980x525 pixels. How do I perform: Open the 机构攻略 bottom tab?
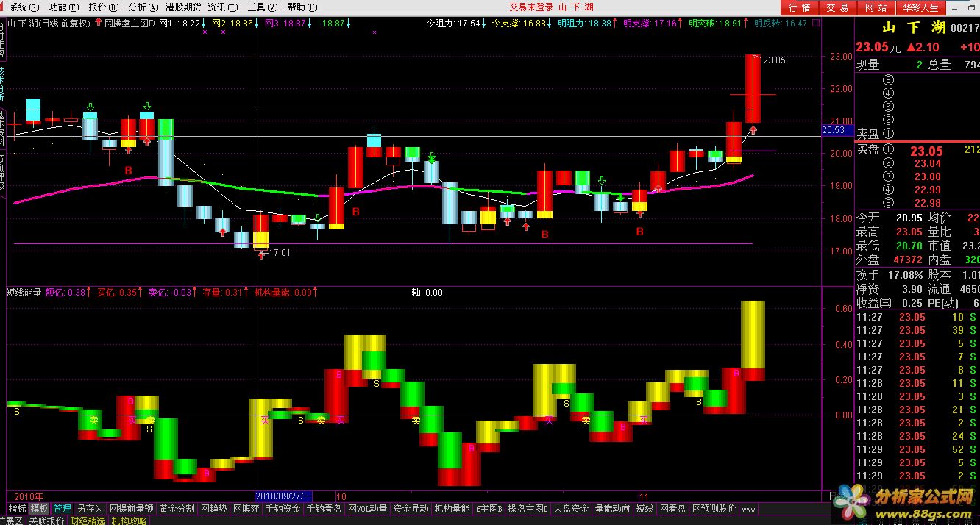(129, 521)
